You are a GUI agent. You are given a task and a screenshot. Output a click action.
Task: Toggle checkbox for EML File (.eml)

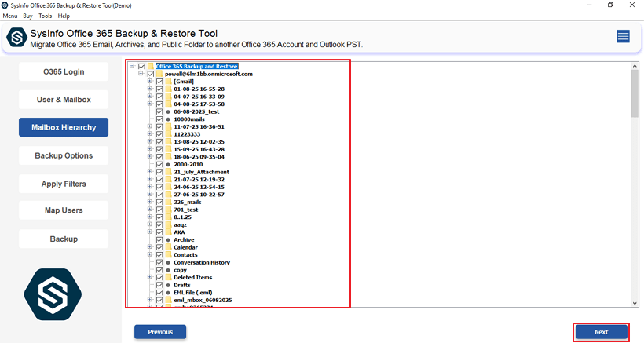pos(159,293)
